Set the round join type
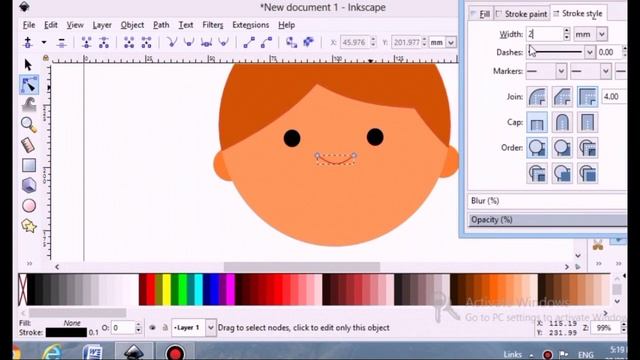The height and width of the screenshot is (360, 640). coord(537,97)
